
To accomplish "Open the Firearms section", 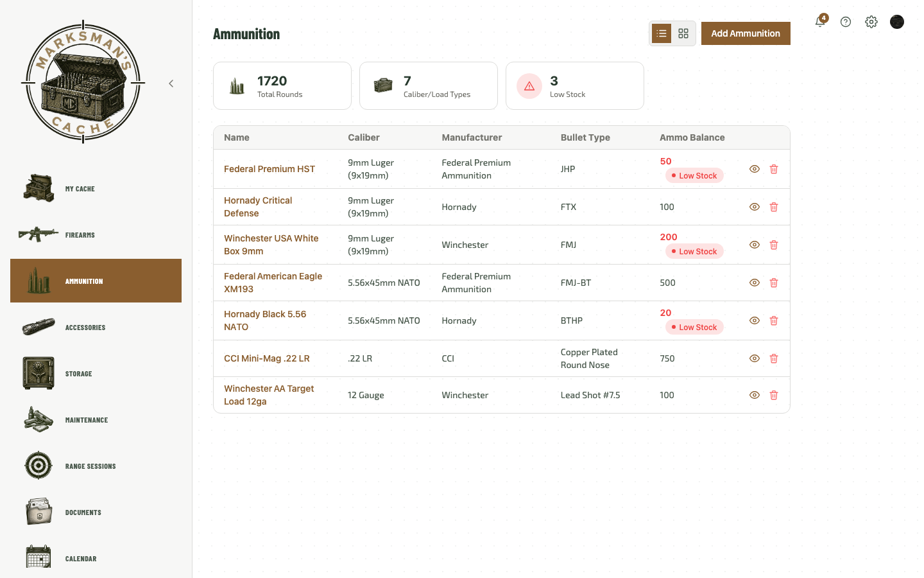I will (96, 235).
